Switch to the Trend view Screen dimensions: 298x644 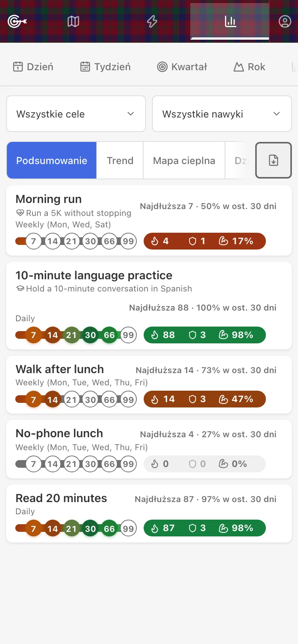(x=120, y=160)
